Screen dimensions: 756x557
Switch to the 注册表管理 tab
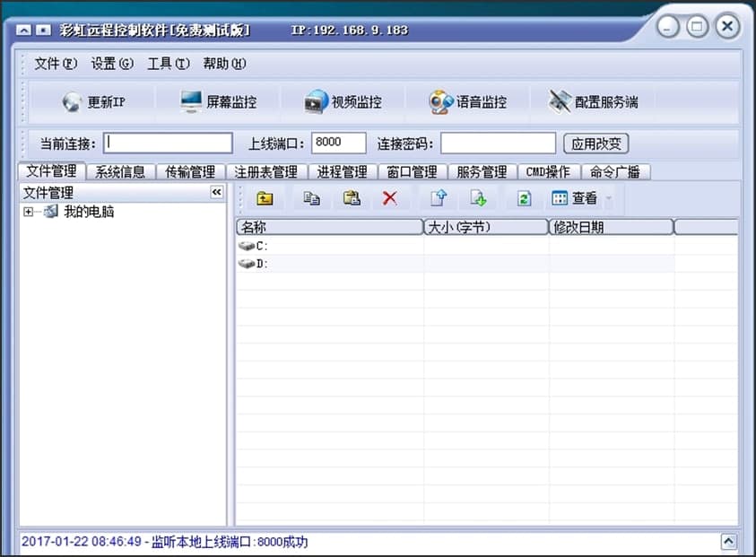coord(266,172)
